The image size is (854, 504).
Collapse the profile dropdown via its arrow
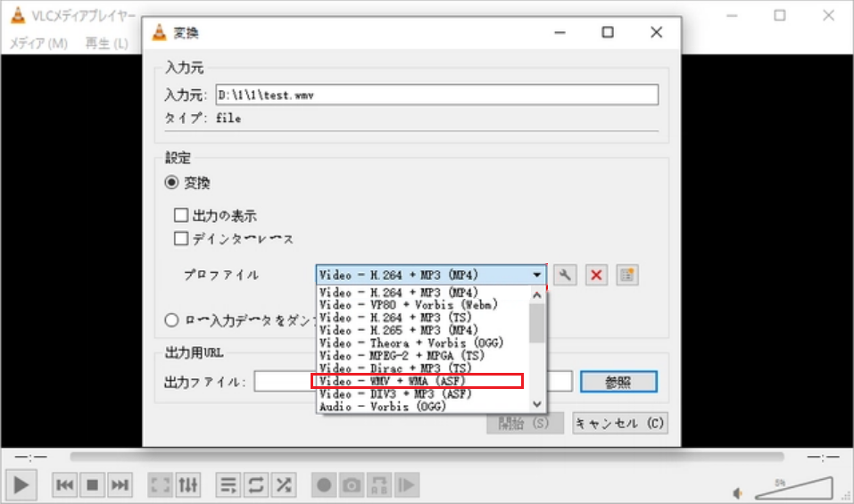(537, 275)
